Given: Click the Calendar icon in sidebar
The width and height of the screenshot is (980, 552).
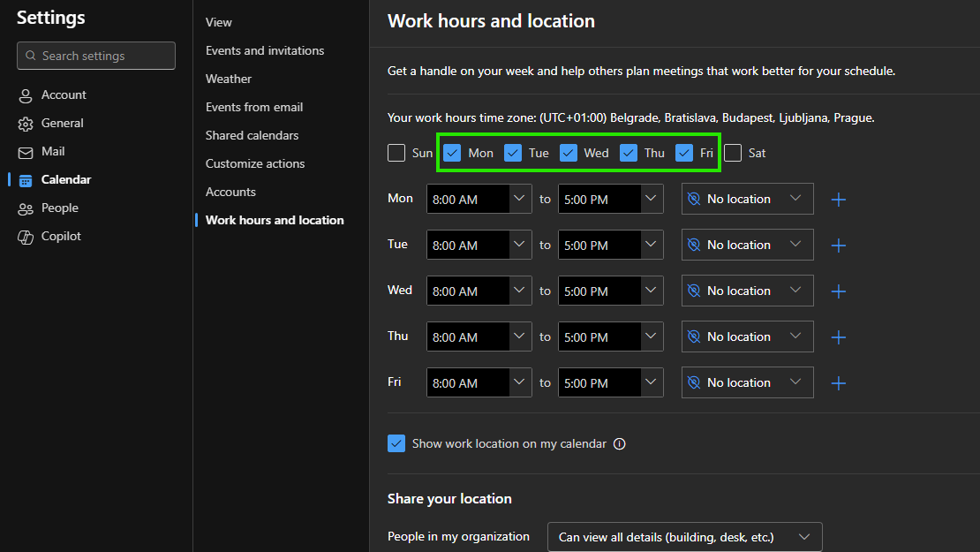Looking at the screenshot, I should click(x=26, y=181).
